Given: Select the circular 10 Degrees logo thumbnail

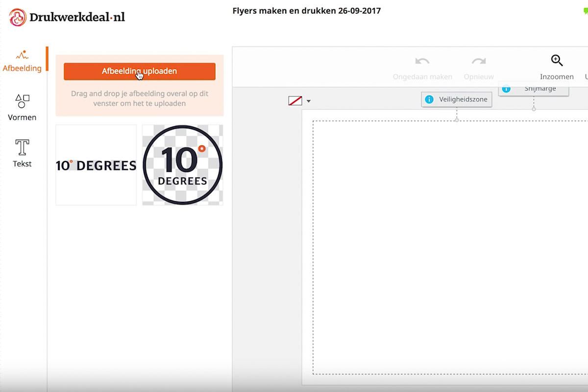Looking at the screenshot, I should tap(182, 165).
